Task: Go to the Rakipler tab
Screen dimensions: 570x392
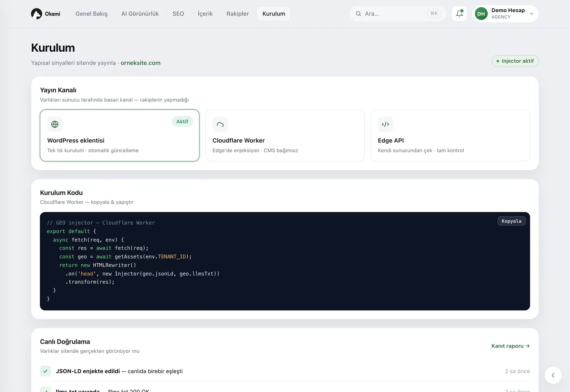Action: pos(238,14)
